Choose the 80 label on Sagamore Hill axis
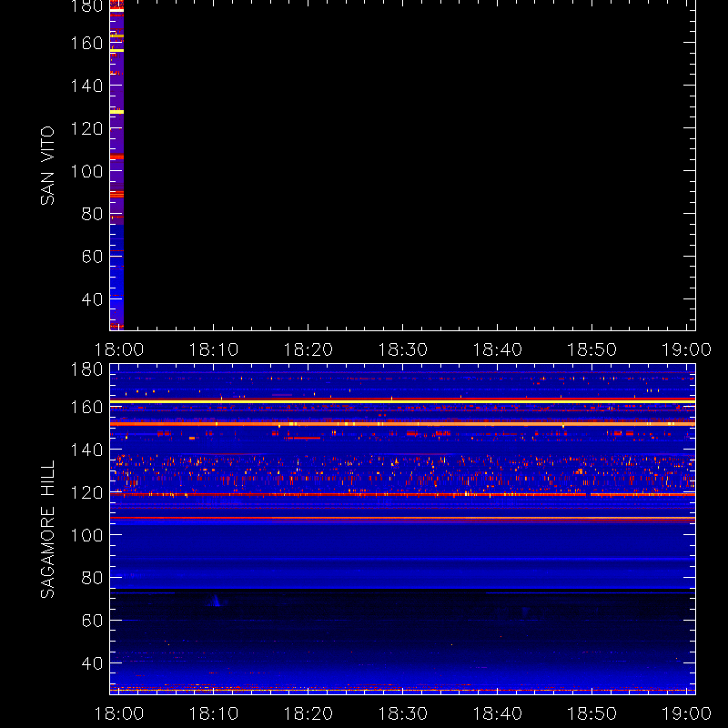The width and height of the screenshot is (728, 728). [x=92, y=578]
